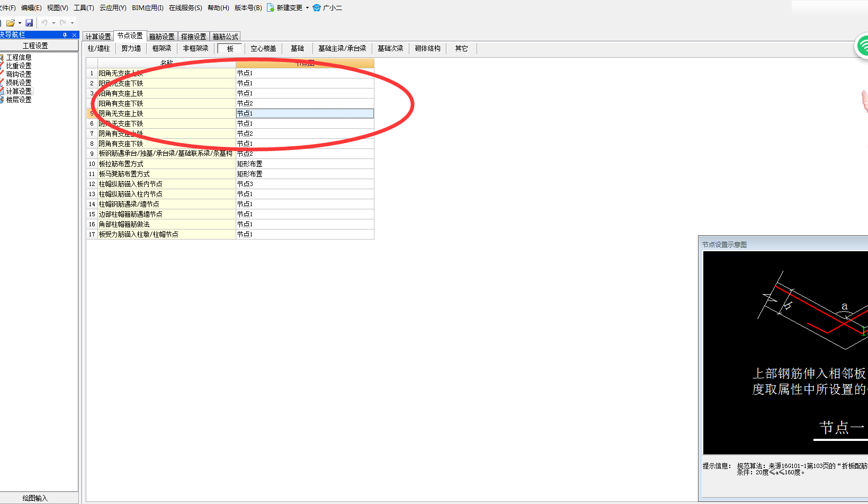The image size is (868, 504).
Task: Open the 在线服务(S) menu
Action: click(x=185, y=8)
